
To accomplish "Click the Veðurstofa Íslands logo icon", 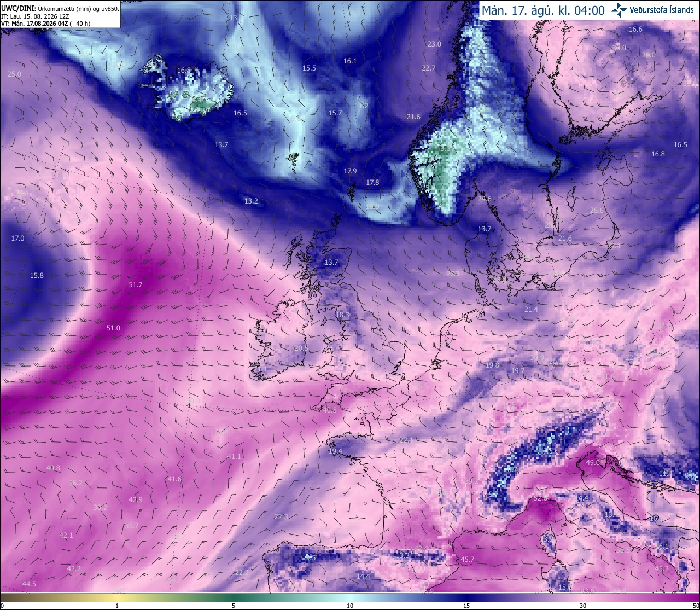I will click(619, 9).
